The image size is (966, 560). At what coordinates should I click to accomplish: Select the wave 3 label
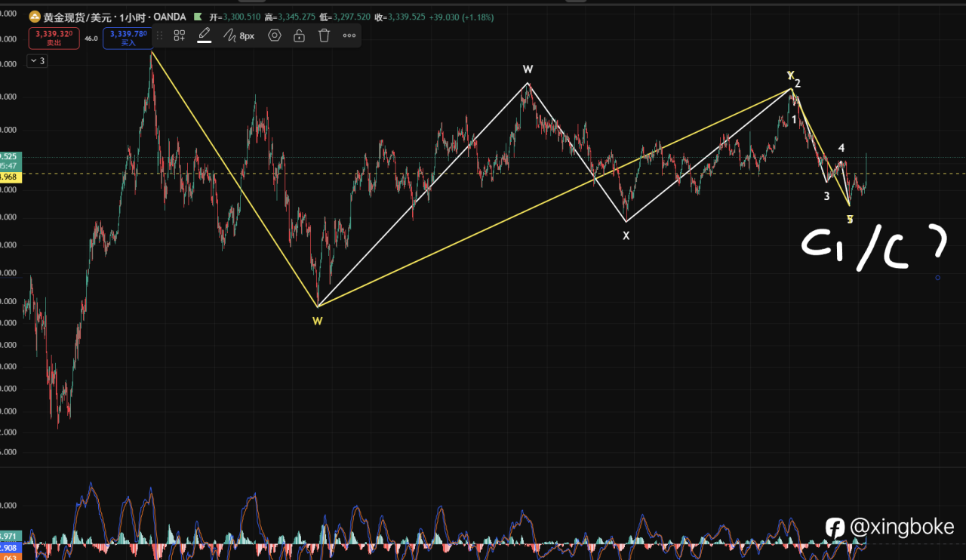coord(827,196)
